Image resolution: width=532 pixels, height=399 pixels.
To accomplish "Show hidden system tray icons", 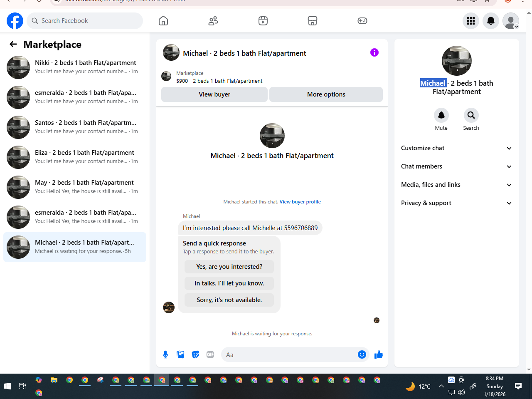I will point(441,386).
